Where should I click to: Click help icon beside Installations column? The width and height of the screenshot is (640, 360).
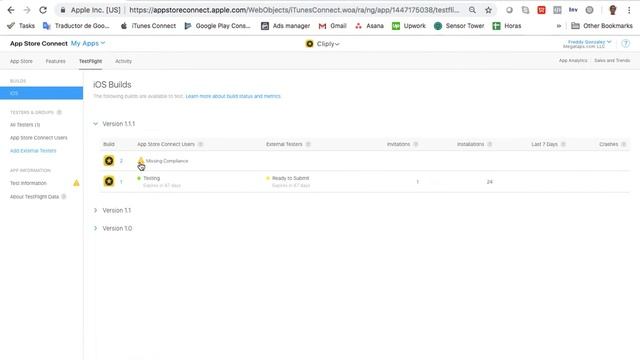489,144
